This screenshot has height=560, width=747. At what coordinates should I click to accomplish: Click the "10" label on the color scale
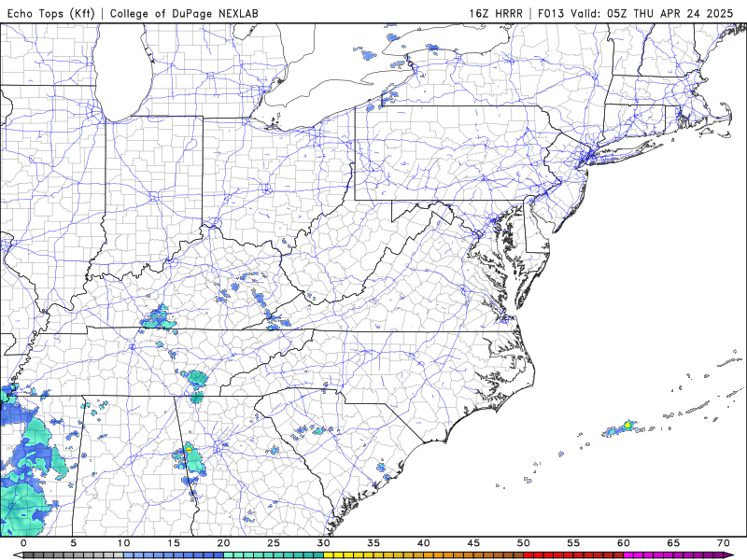(x=123, y=543)
